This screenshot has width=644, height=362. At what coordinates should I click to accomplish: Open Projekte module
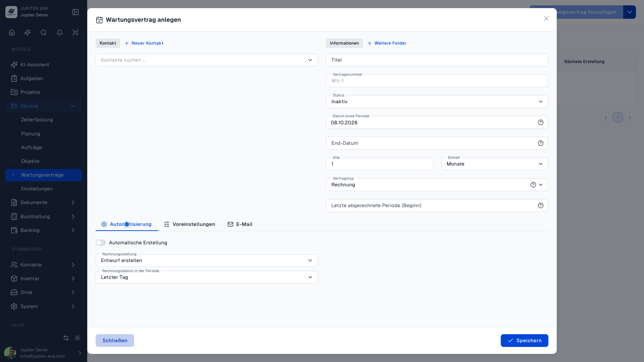click(44, 92)
